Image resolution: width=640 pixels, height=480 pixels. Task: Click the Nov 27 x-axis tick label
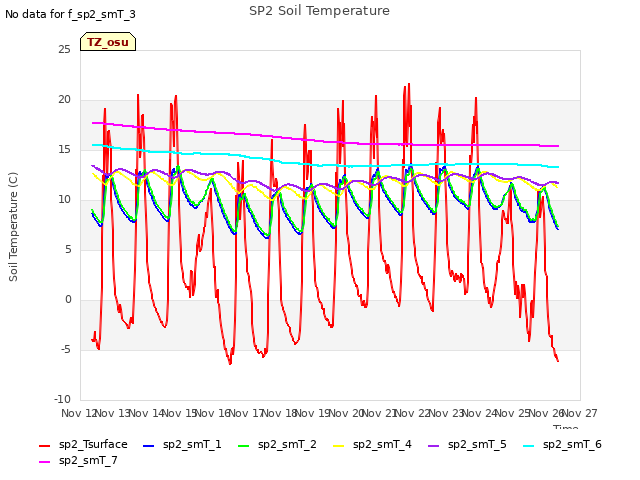tap(580, 413)
